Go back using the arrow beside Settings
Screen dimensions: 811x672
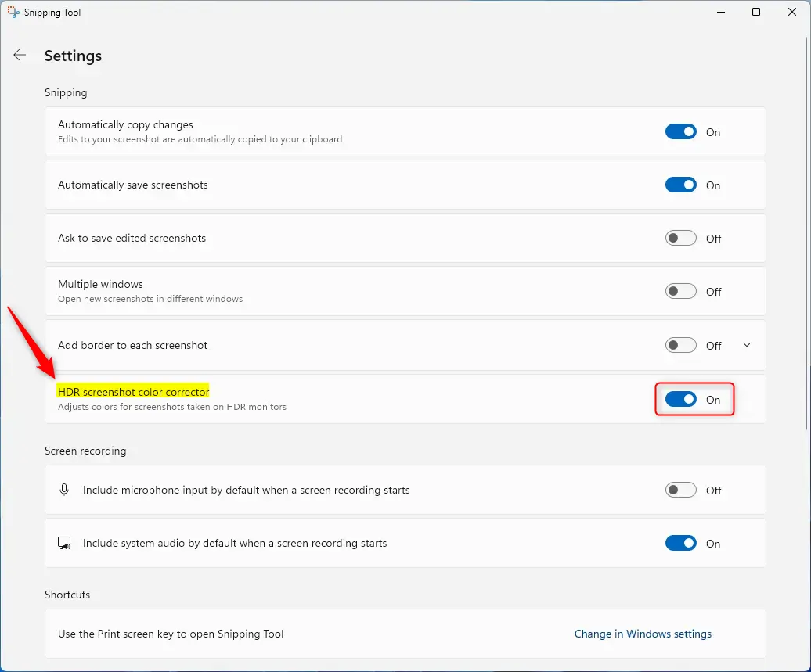pos(20,56)
